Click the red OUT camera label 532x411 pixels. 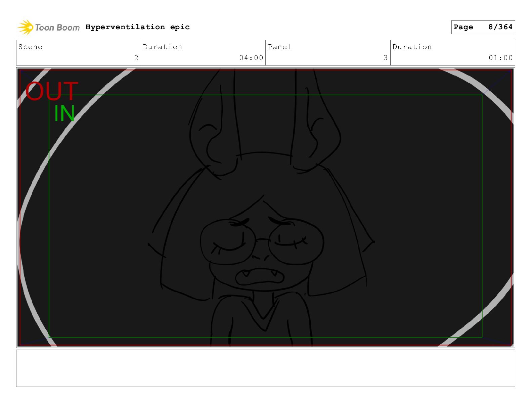click(52, 91)
